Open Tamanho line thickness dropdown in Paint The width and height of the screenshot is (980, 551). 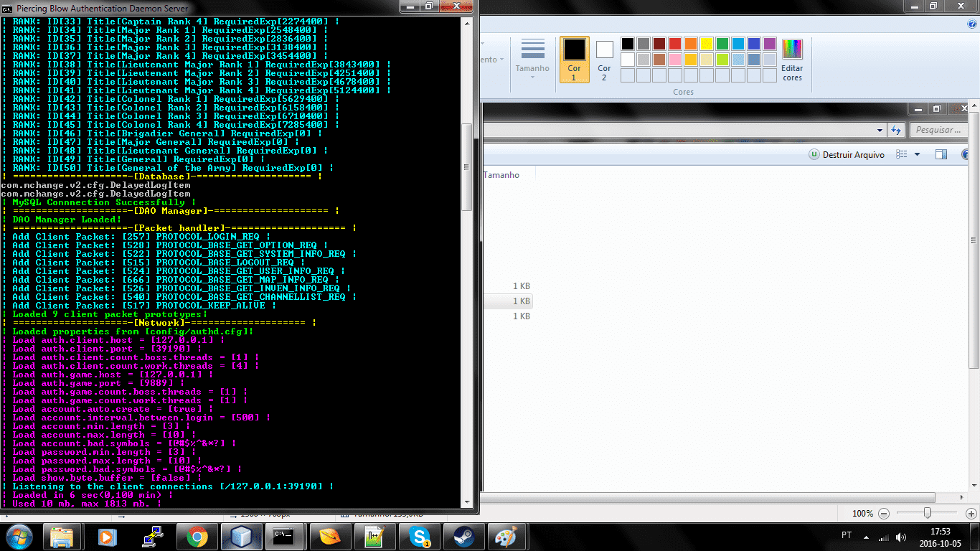tap(532, 60)
